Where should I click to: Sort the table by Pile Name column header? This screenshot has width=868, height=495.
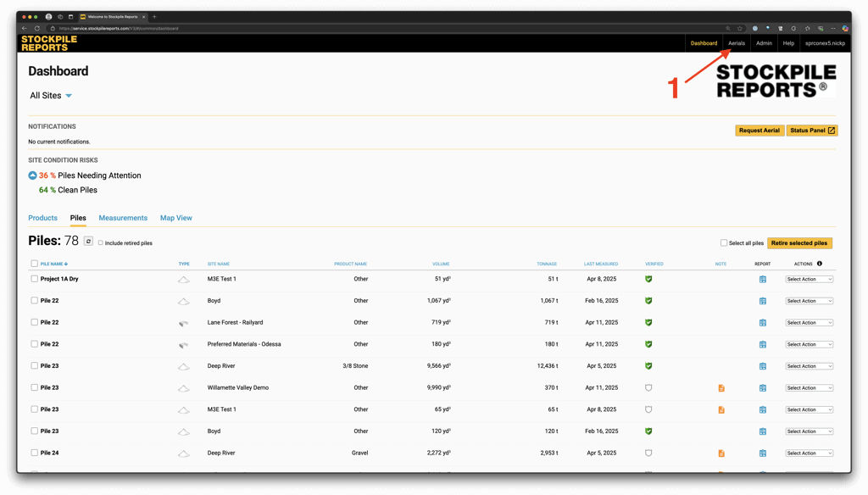[x=53, y=264]
